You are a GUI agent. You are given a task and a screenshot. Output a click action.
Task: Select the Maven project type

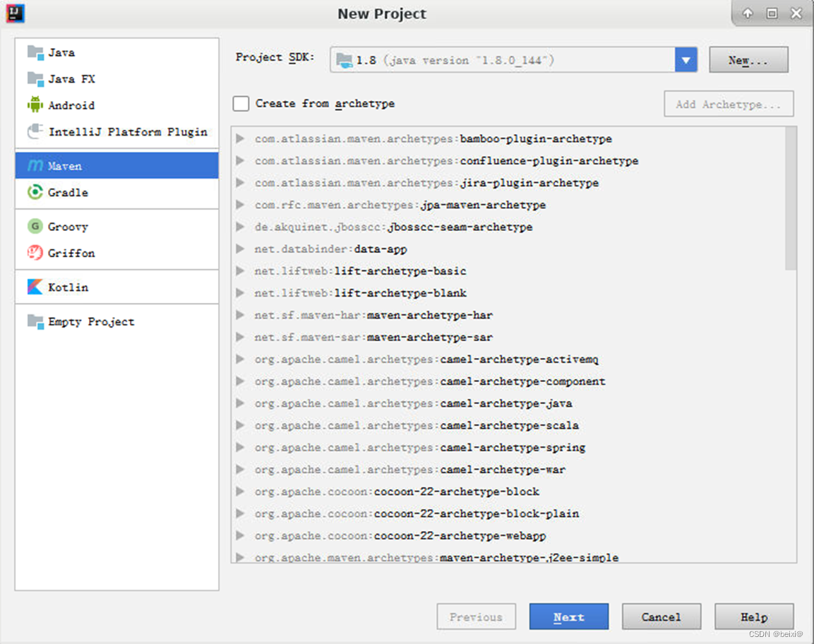tap(116, 166)
